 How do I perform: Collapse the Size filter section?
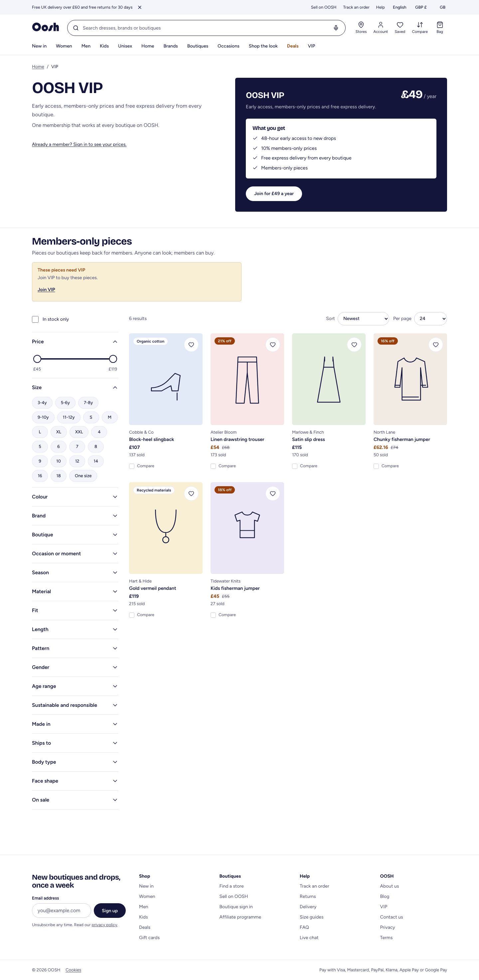pos(75,387)
